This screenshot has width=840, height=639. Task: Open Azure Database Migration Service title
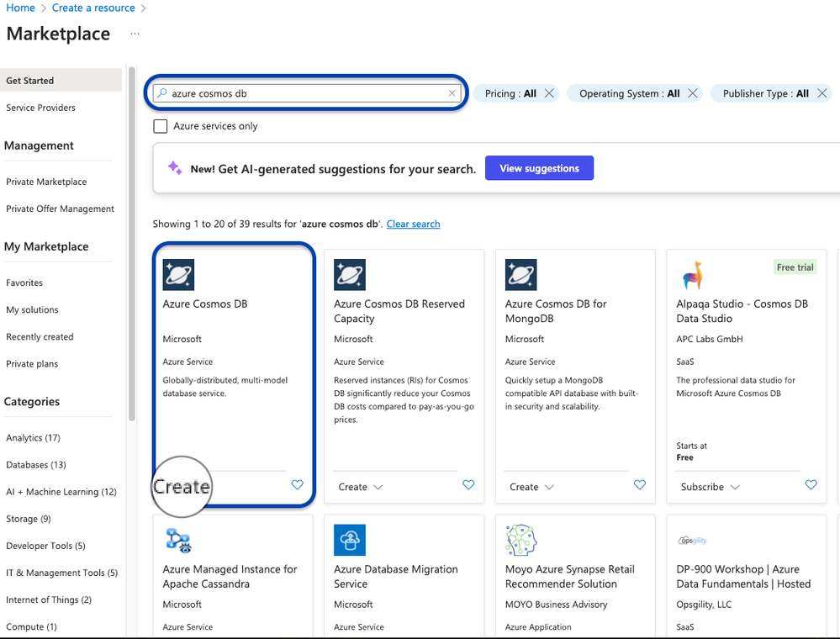point(396,576)
